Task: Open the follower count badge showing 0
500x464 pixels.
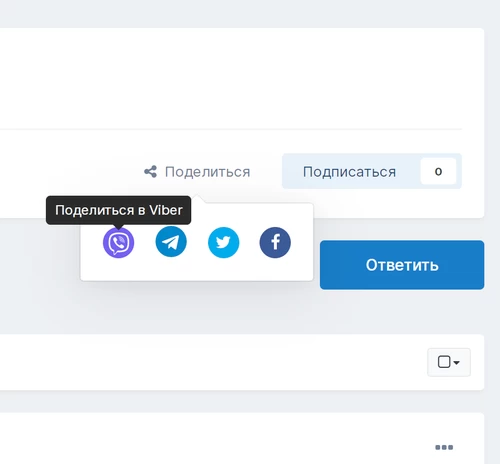Action: (x=438, y=171)
